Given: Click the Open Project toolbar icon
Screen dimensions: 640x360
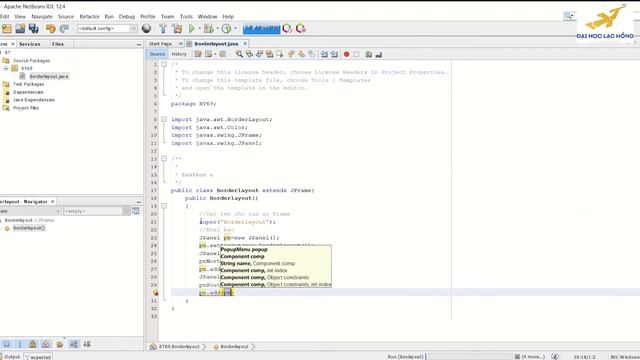Looking at the screenshot, I should pyautogui.click(x=20, y=28).
